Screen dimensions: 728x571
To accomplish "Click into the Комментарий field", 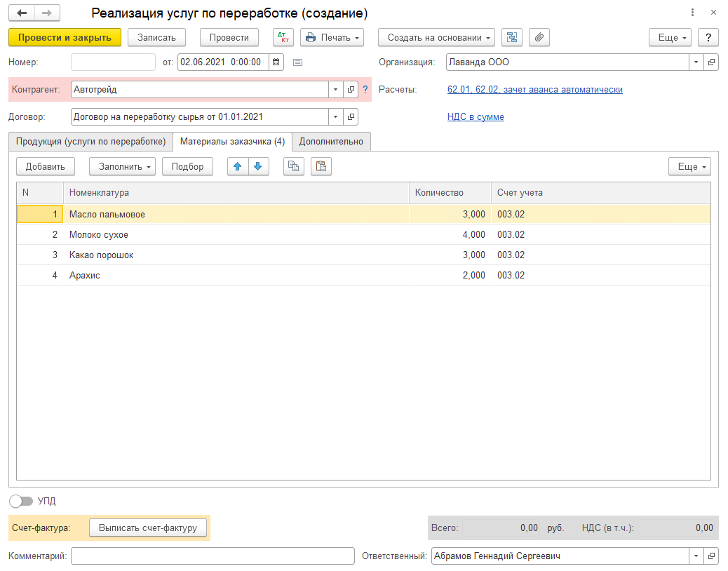I will coord(213,556).
